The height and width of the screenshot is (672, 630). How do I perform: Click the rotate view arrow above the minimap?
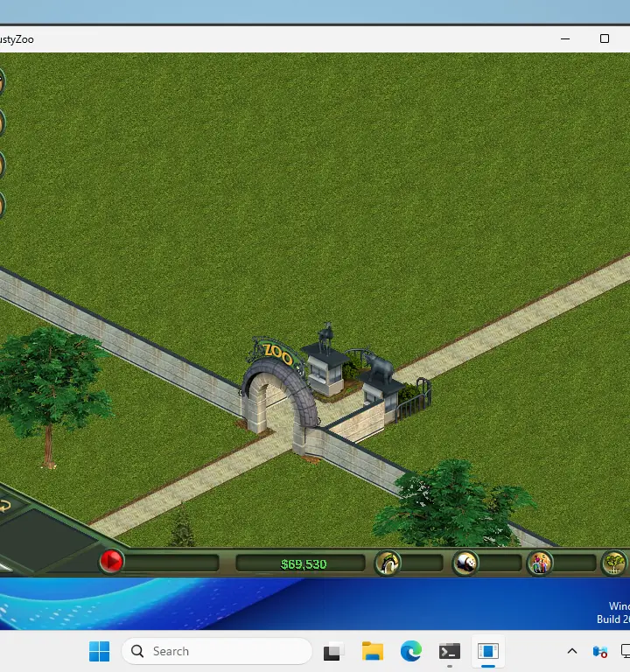[x=5, y=506]
